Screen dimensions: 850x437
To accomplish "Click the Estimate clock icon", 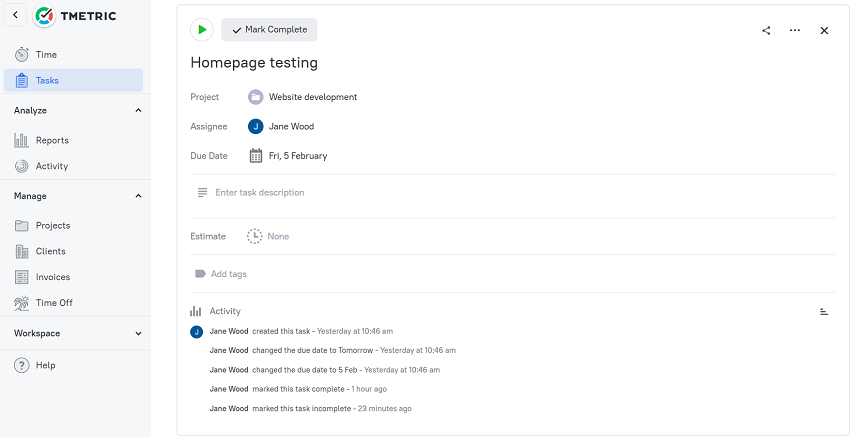I will tap(254, 236).
